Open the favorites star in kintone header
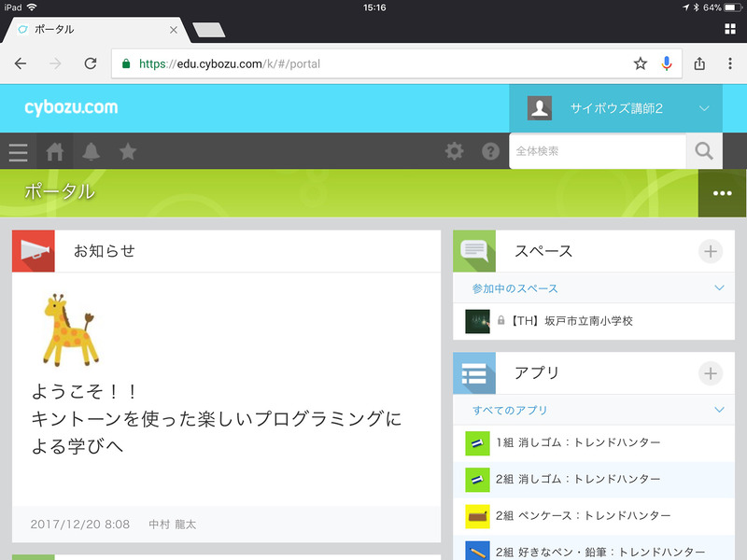The width and height of the screenshot is (747, 560). click(x=128, y=152)
